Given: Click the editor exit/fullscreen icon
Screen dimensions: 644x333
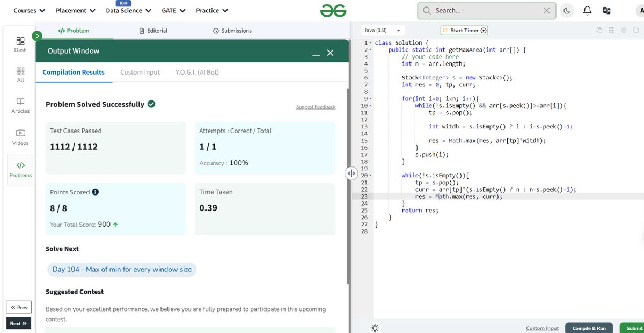Looking at the screenshot, I should [x=611, y=30].
